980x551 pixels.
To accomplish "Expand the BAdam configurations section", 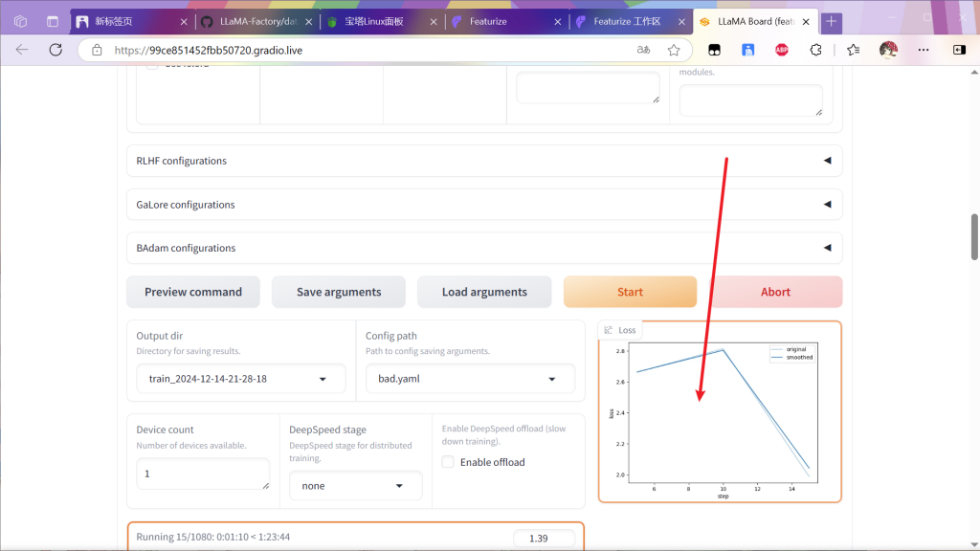I will click(484, 248).
